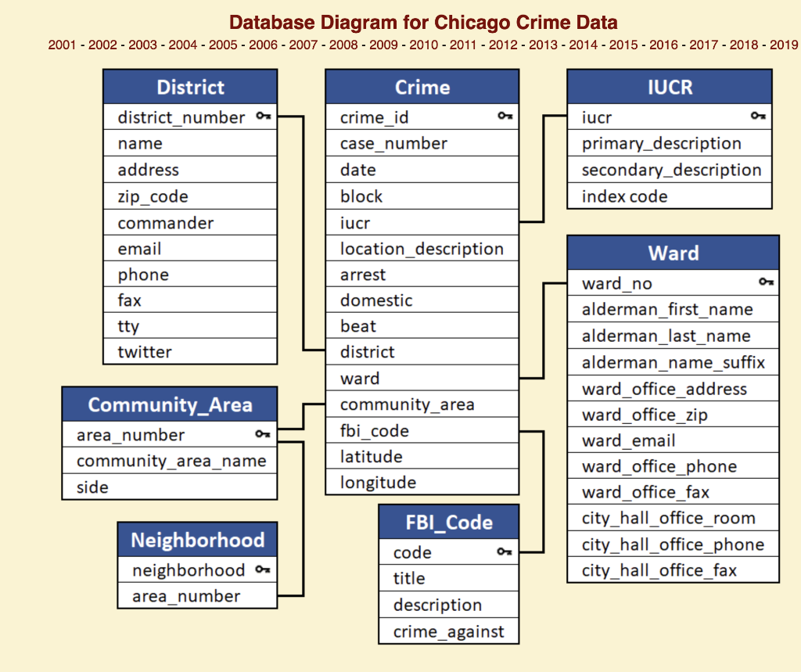
Task: Open the 2003 year link
Action: [x=142, y=45]
